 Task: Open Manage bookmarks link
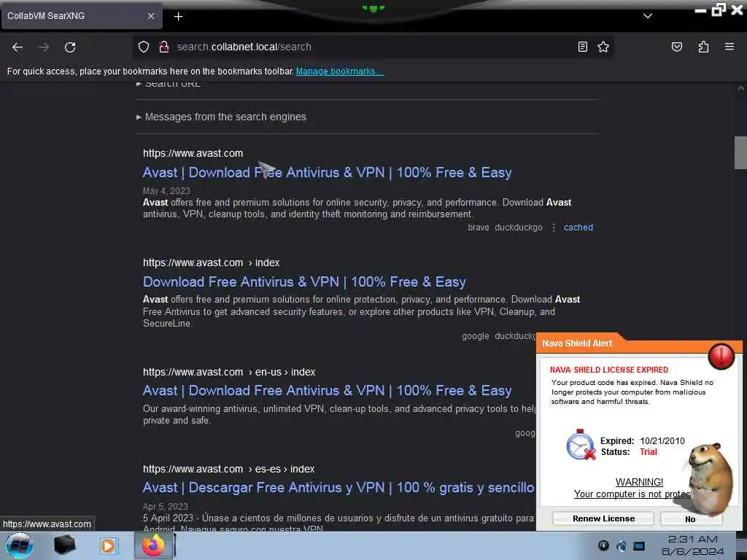(x=340, y=71)
